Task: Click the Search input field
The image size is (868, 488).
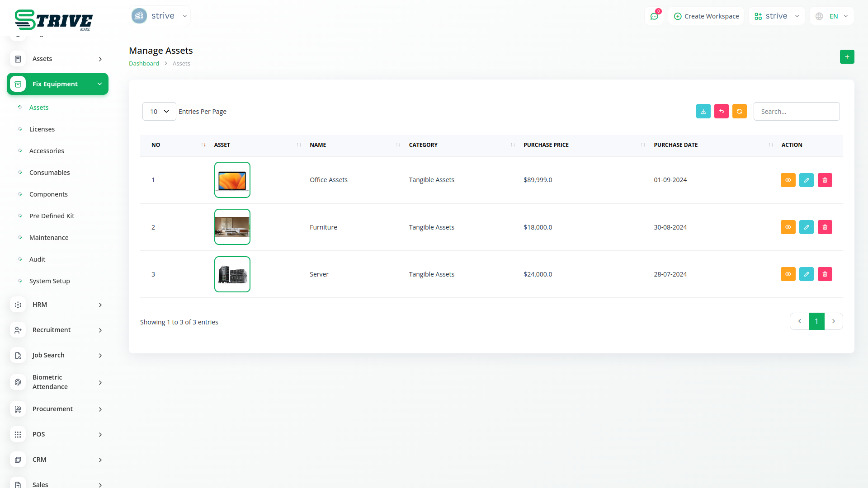Action: [x=796, y=112]
